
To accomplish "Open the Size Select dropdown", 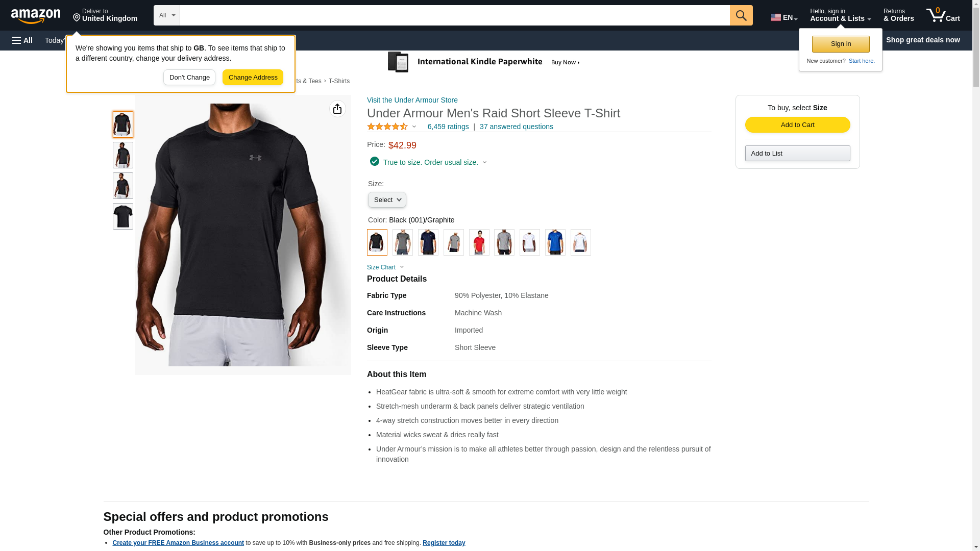I will click(387, 200).
